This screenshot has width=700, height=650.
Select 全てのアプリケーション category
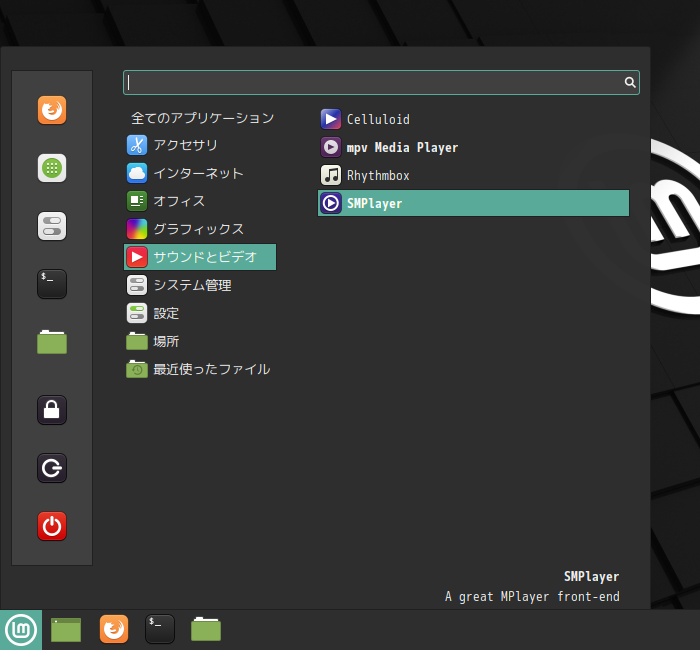(202, 118)
